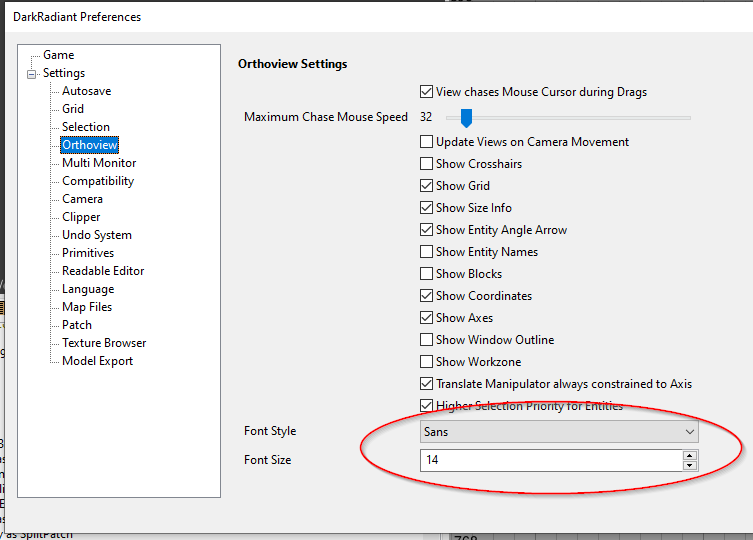Select Camera in settings tree

82,199
